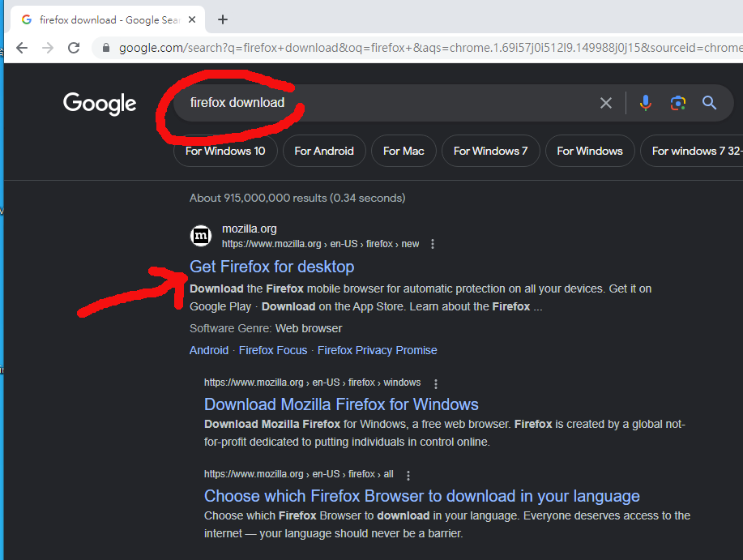Click the browser back arrow button

22,48
